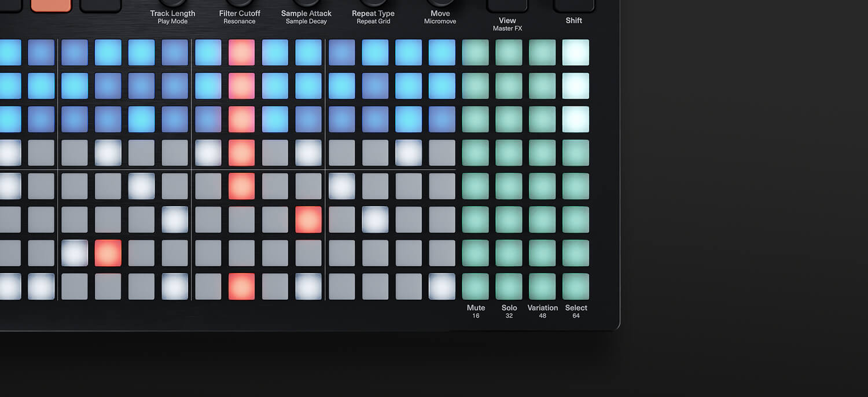The height and width of the screenshot is (397, 868).
Task: Adjust the Filter Cutoff knob
Action: (240, 3)
